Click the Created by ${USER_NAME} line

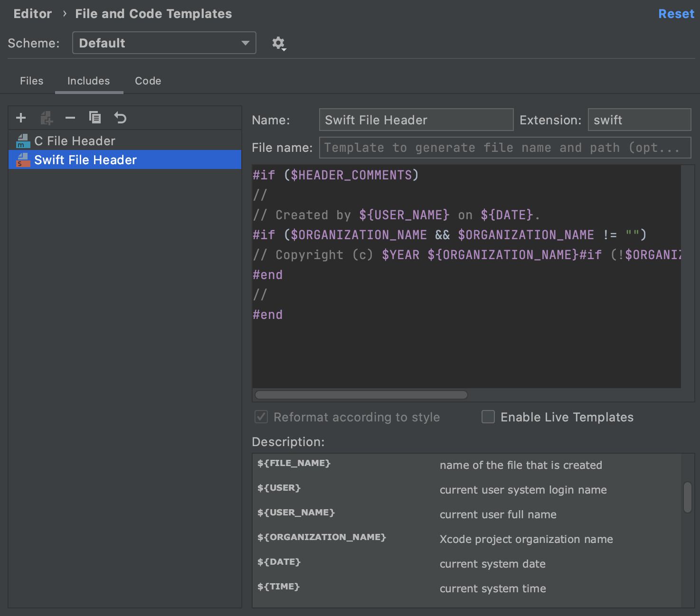(x=397, y=215)
